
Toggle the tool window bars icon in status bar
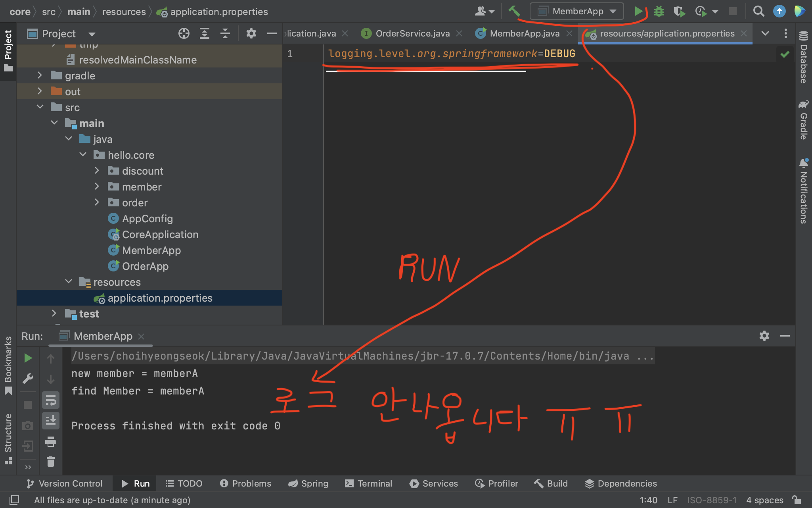click(x=14, y=500)
